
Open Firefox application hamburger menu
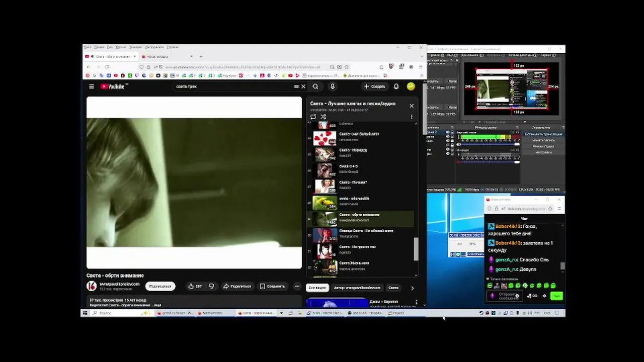[421, 67]
